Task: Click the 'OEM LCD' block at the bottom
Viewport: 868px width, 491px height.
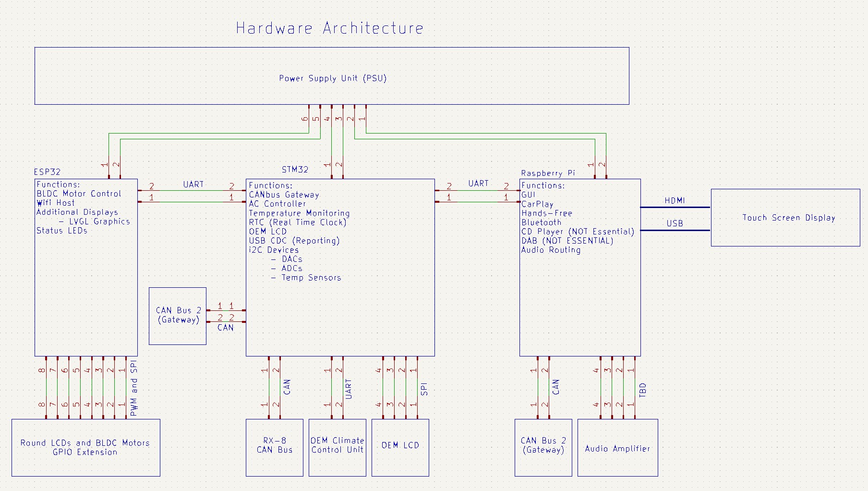Action: [x=400, y=448]
